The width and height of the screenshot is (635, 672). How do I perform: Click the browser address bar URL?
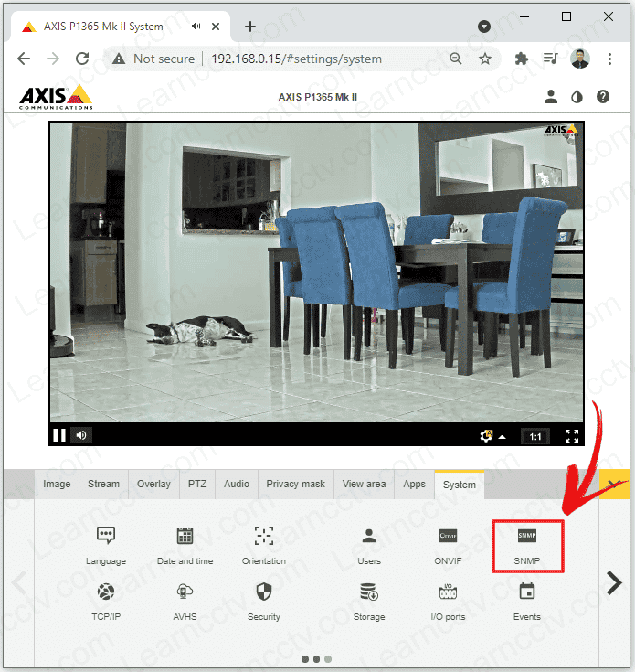[296, 59]
